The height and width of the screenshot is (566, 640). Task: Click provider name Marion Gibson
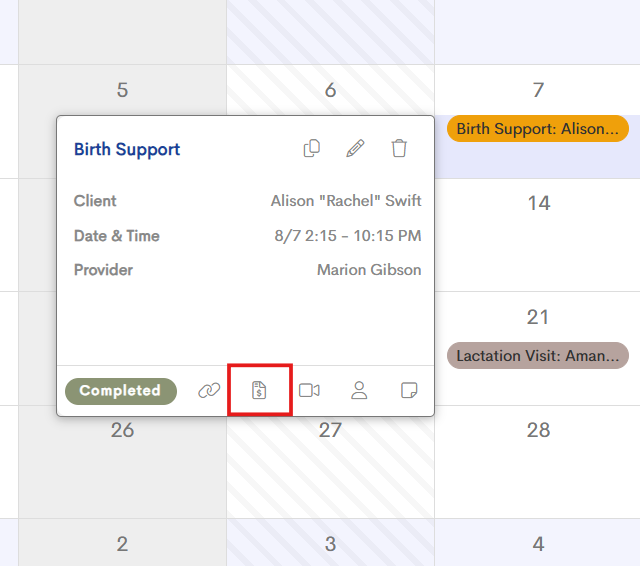click(369, 270)
